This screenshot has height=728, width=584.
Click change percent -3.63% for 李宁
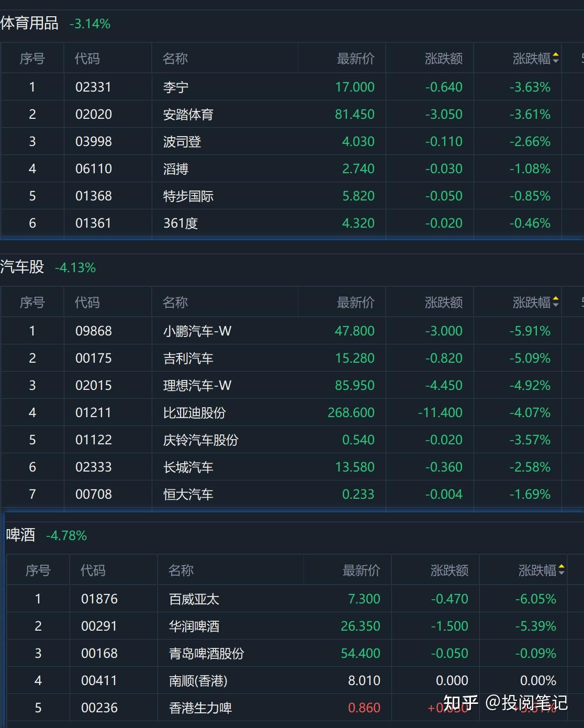pos(530,87)
